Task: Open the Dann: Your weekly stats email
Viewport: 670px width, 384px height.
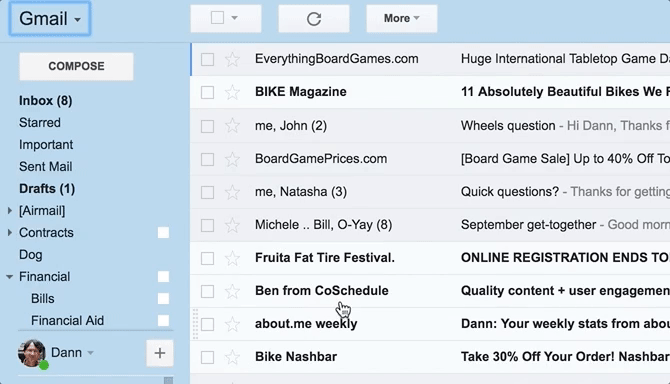Action: pos(565,324)
